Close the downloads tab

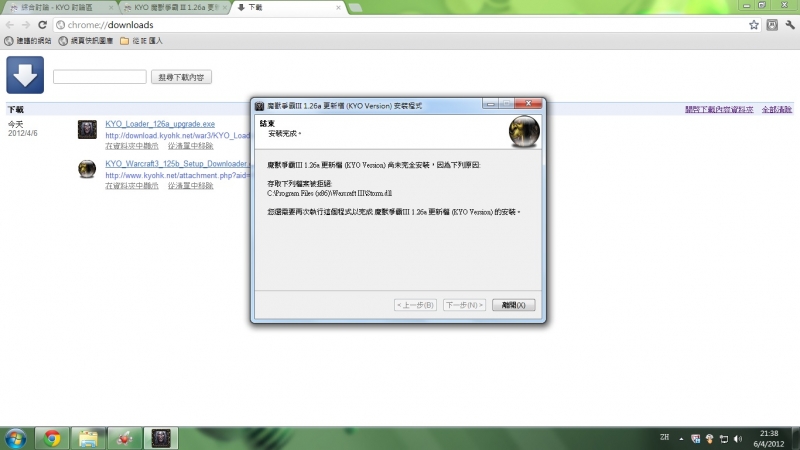(338, 8)
